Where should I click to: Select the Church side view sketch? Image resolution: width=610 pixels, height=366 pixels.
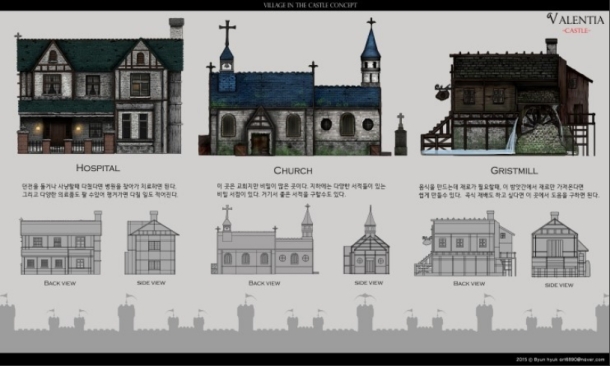(x=366, y=240)
